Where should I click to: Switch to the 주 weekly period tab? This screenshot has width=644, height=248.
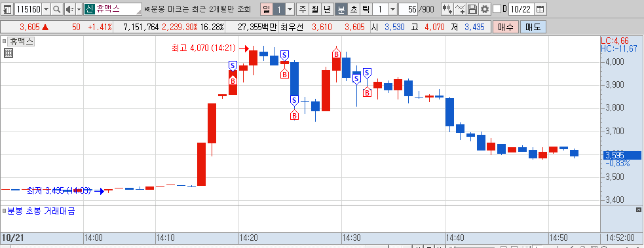303,9
